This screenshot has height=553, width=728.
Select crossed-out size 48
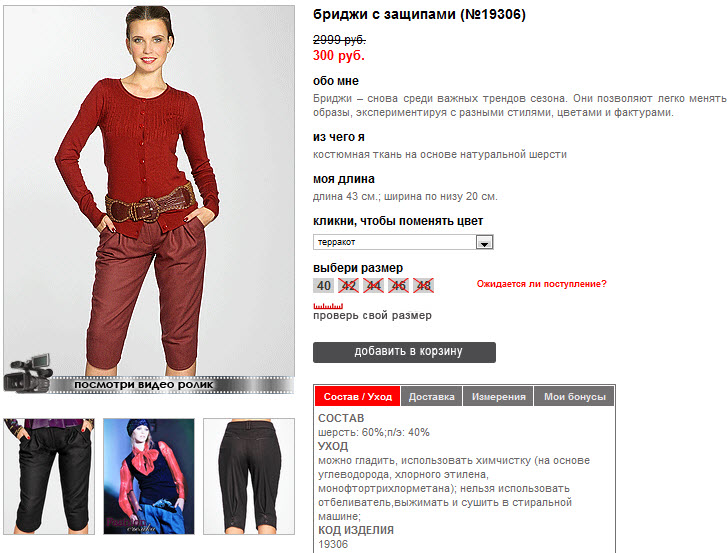pos(423,286)
